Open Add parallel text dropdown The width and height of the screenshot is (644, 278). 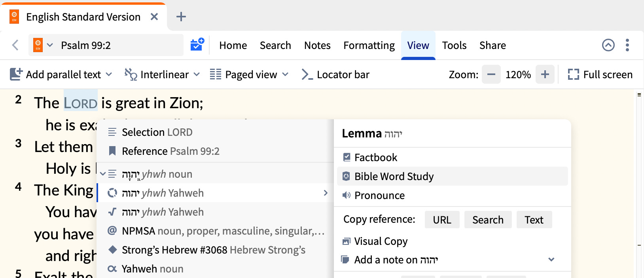[61, 75]
